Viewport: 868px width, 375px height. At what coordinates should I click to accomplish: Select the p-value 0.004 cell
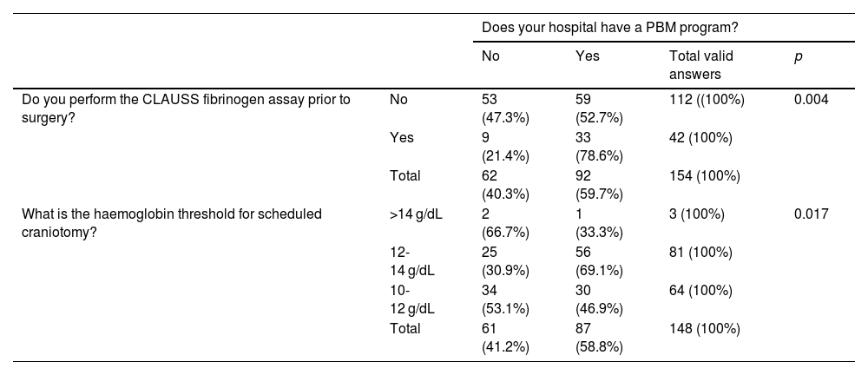(811, 100)
